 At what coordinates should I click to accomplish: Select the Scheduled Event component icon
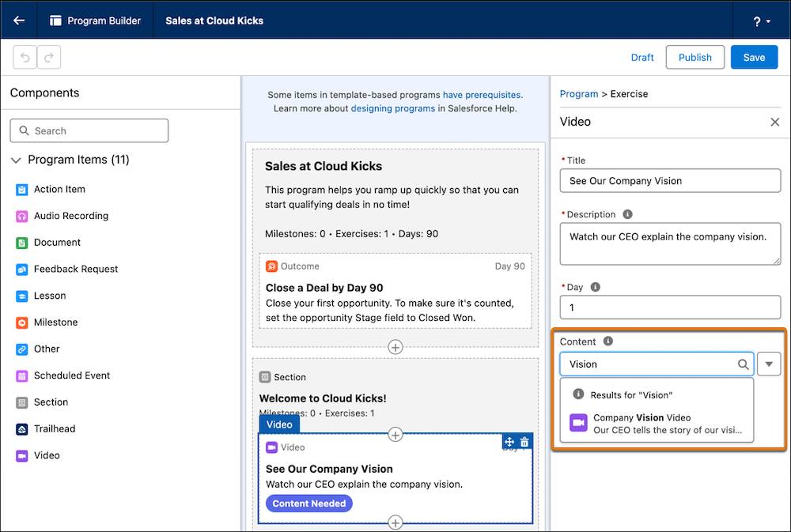tap(21, 376)
